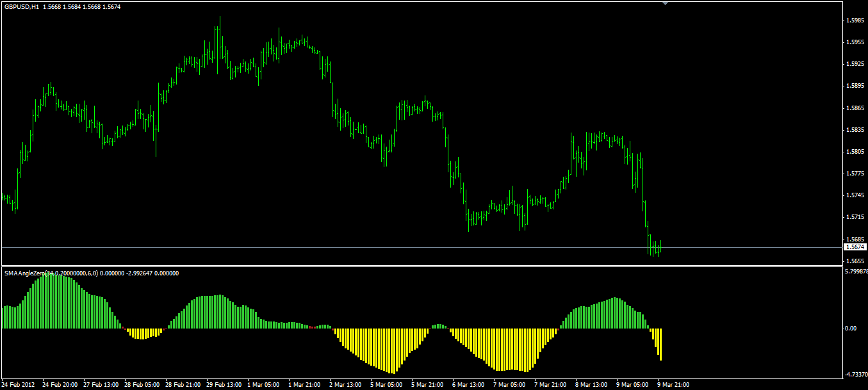Click the chart shift triangle marker
Screen dimensions: 868x390
tap(666, 4)
